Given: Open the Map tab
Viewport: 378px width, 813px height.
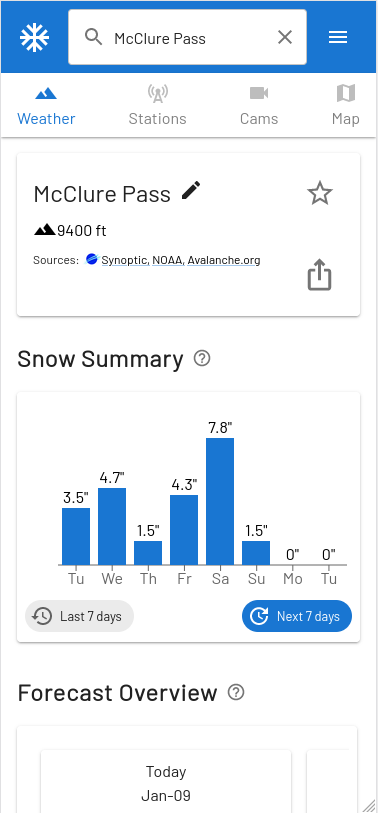Looking at the screenshot, I should [x=346, y=106].
